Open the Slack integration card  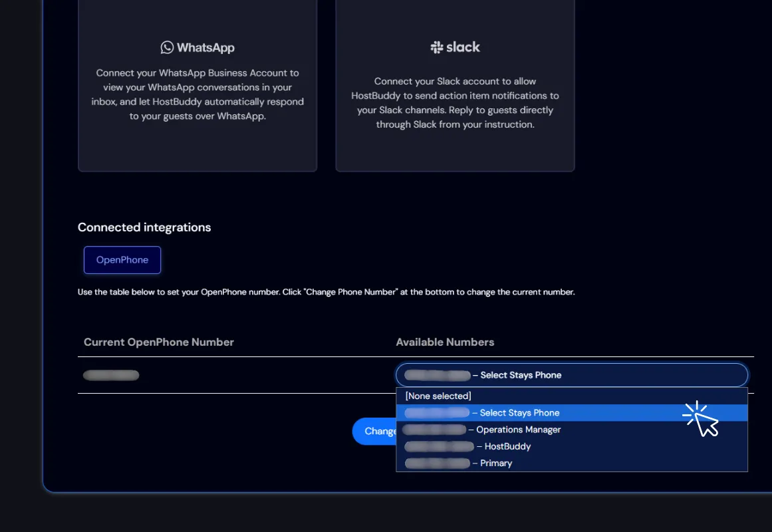pos(455,86)
